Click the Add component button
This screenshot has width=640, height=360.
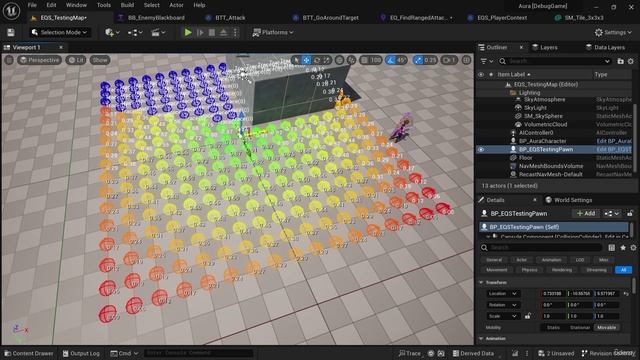[x=586, y=213]
